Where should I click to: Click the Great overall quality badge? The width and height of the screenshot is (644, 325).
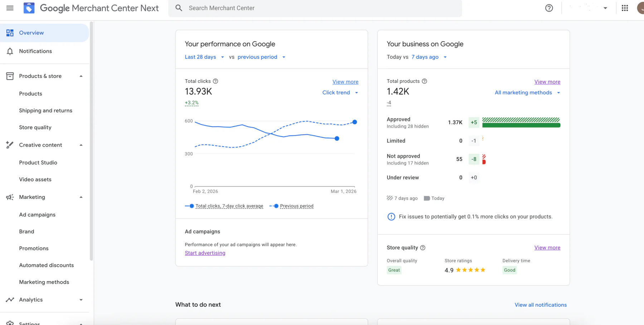point(394,270)
